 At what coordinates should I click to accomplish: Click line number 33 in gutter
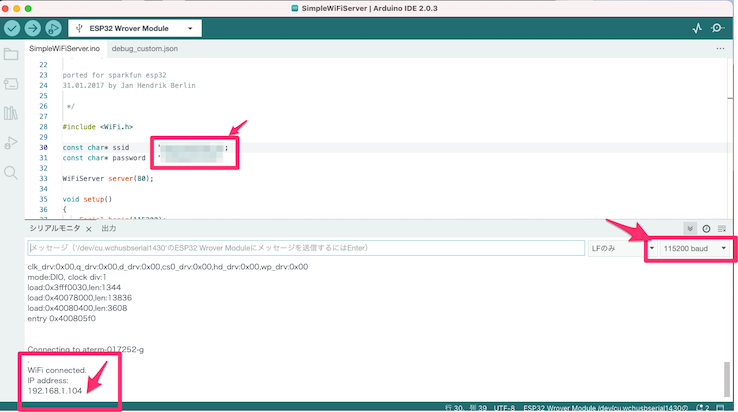pyautogui.click(x=43, y=178)
